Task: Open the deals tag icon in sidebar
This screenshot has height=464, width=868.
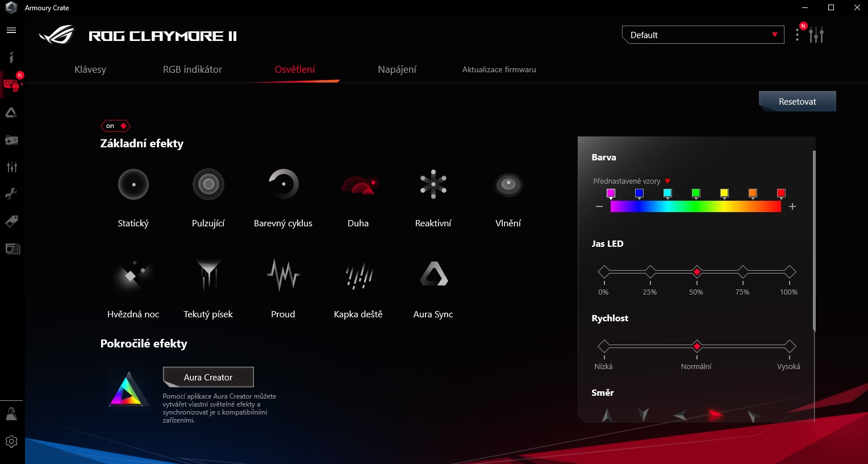Action: point(11,221)
